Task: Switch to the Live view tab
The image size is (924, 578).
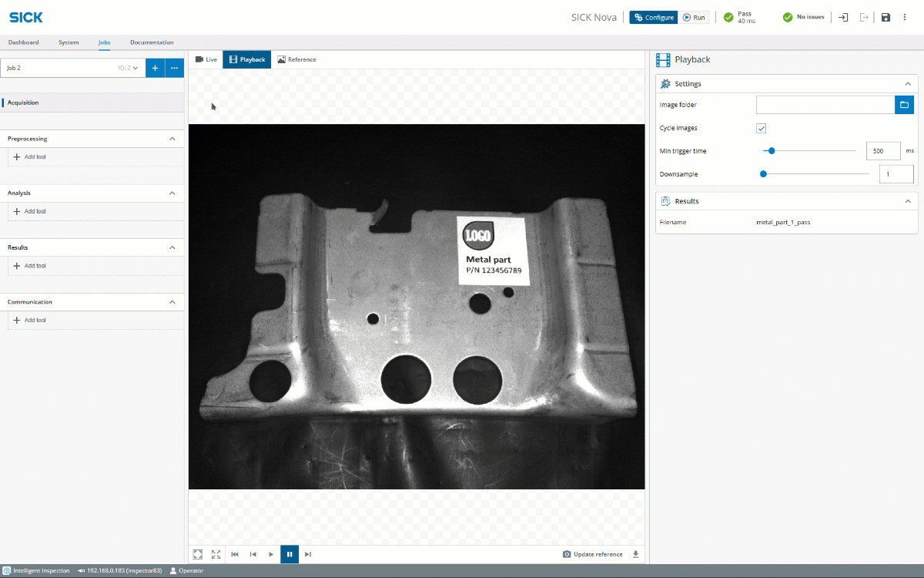Action: coord(206,59)
